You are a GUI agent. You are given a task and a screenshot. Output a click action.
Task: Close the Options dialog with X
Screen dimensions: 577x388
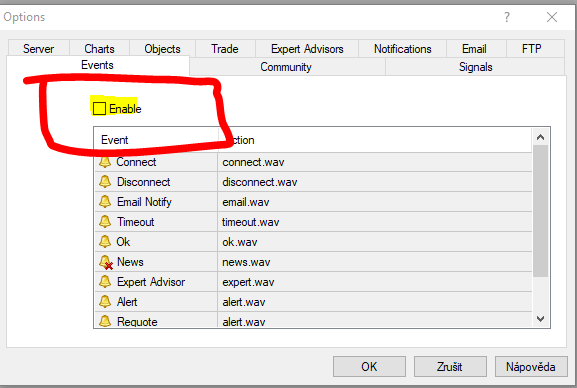click(x=552, y=17)
